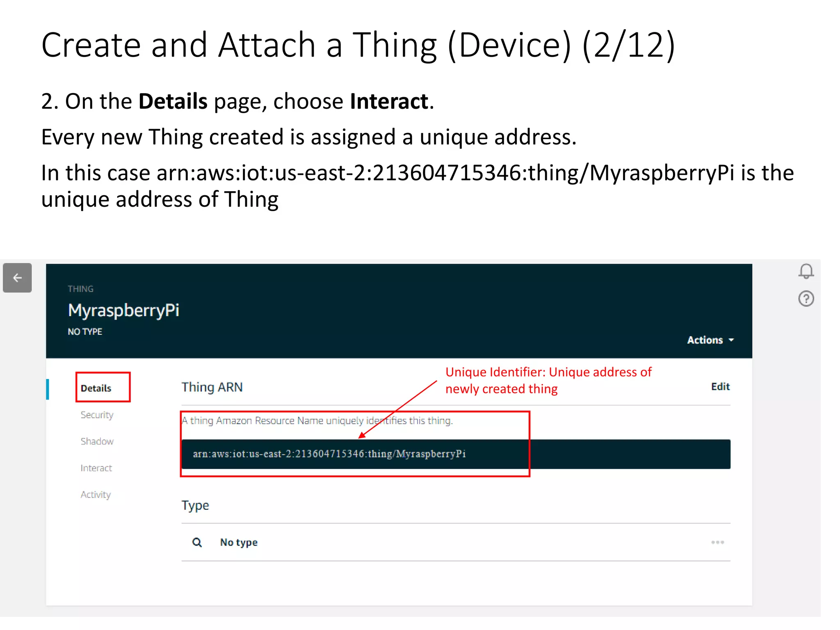Click the THING label above the name
Viewport: 840px width, 630px height.
[x=80, y=289]
